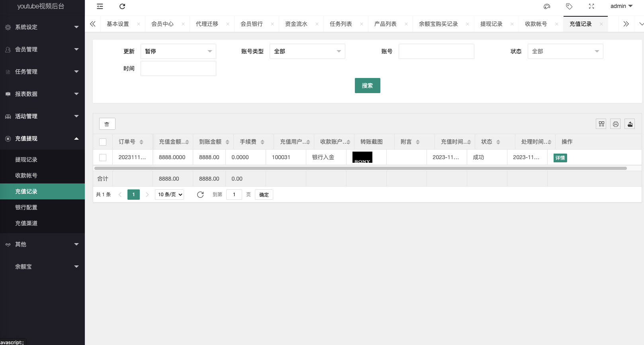Click the 账号 input field
This screenshot has width=644, height=345.
click(x=437, y=51)
